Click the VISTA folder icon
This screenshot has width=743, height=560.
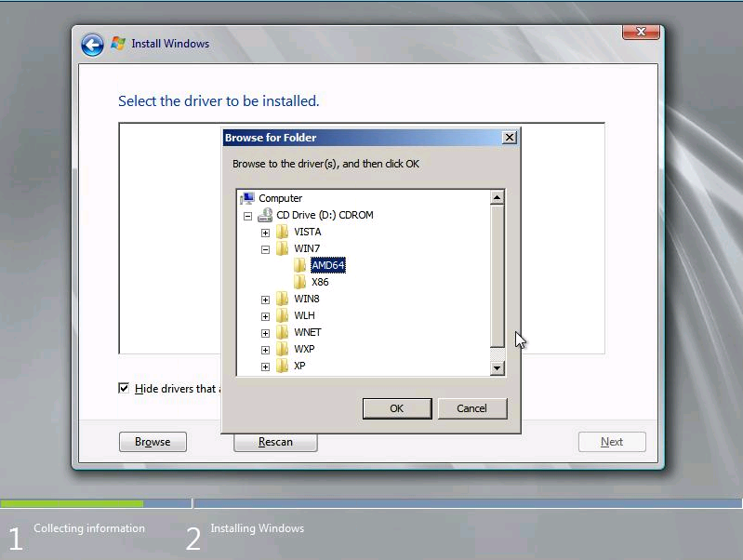283,232
